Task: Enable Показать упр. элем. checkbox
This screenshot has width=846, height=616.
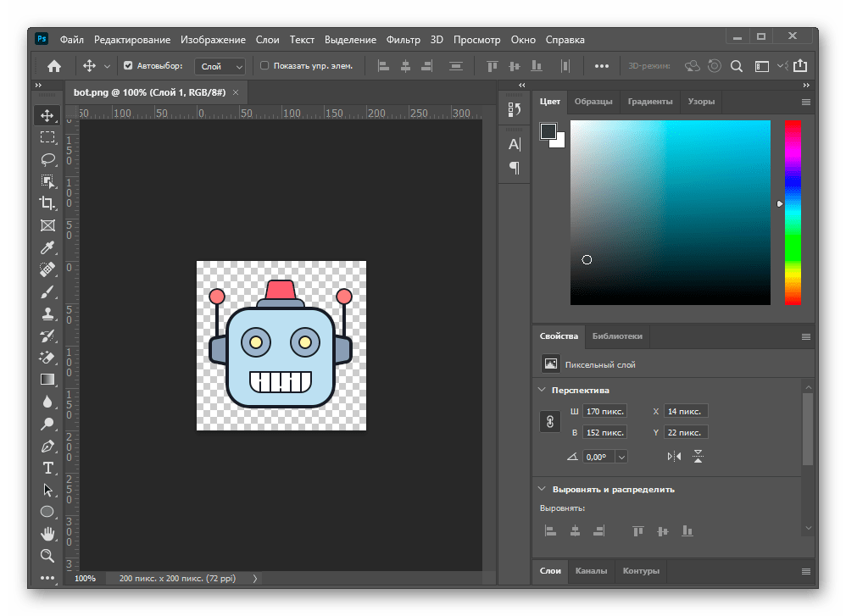Action: 264,65
